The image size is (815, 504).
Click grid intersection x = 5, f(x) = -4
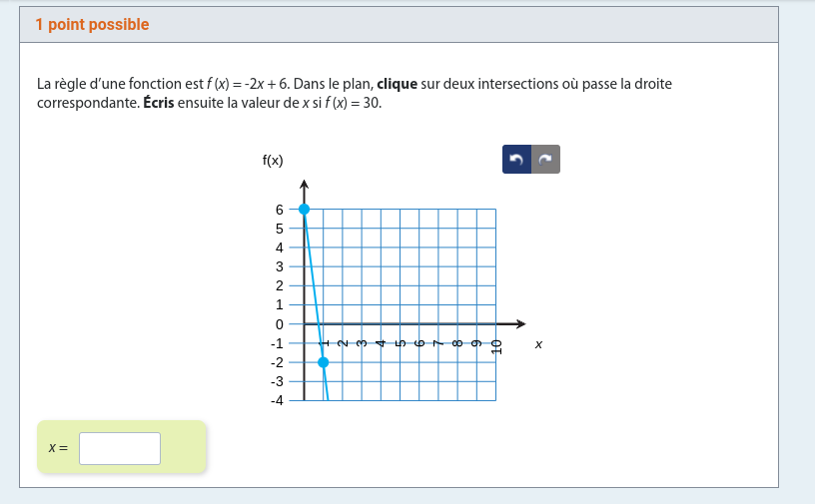coord(400,400)
